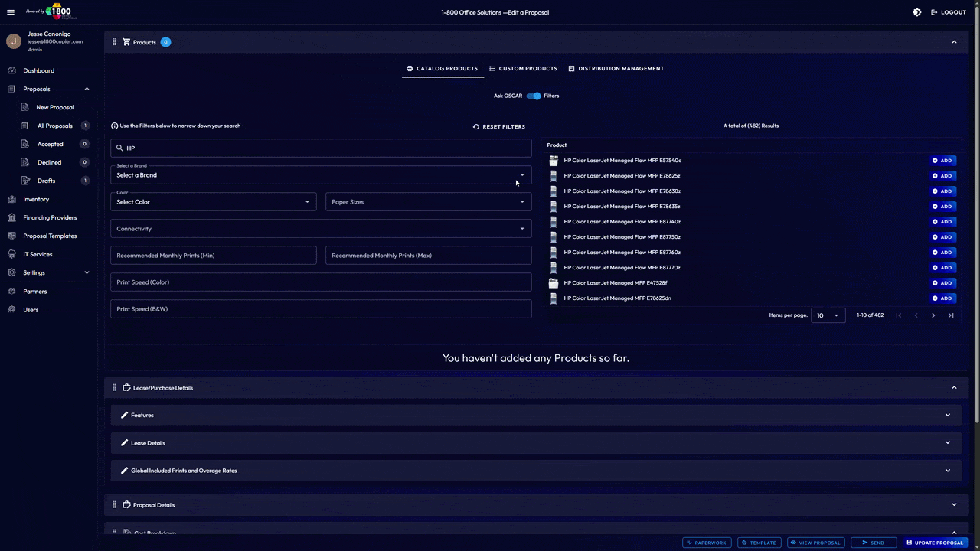Click the Inventory sidebar icon
980x551 pixels.
click(12, 199)
